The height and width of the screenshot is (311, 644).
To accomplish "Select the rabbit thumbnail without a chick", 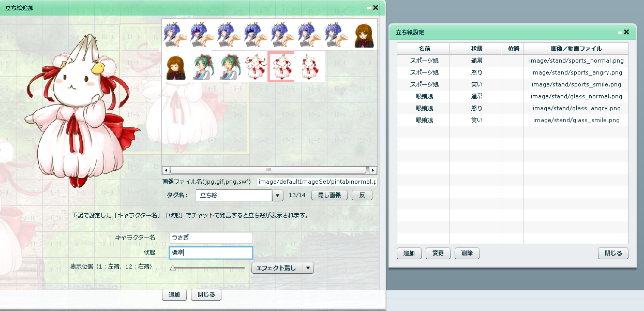I will tap(310, 68).
